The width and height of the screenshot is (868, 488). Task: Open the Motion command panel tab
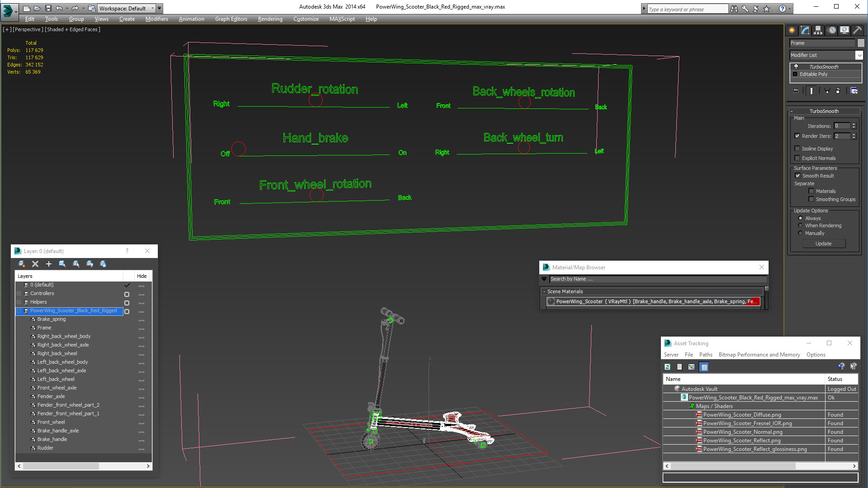coord(832,30)
